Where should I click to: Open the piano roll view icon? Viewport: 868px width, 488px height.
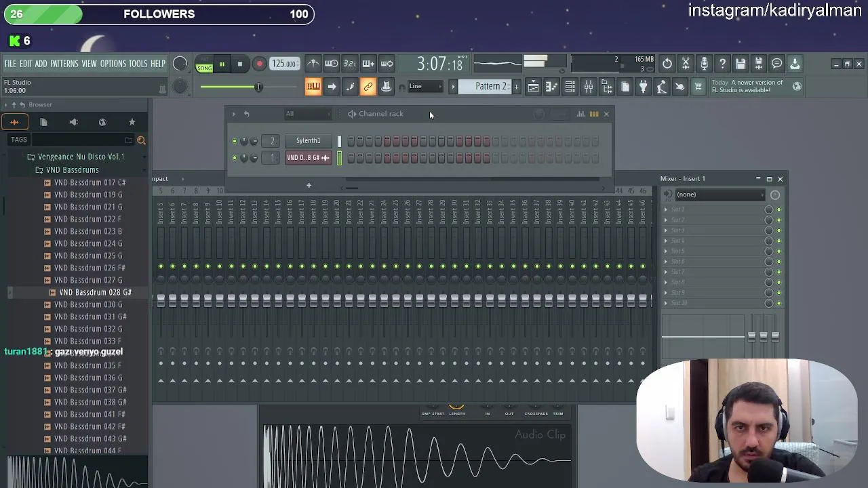(551, 87)
